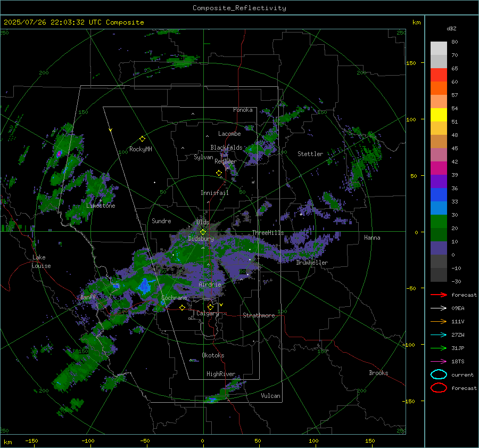Pick the purple 39 dBZ swatch
Screen dimensions: 479x448
(439, 181)
